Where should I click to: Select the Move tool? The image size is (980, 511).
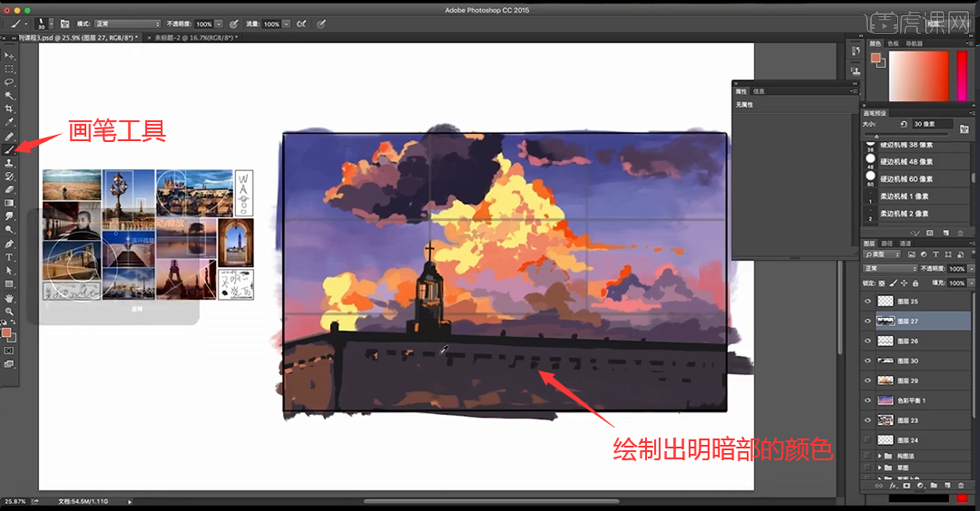(9, 56)
